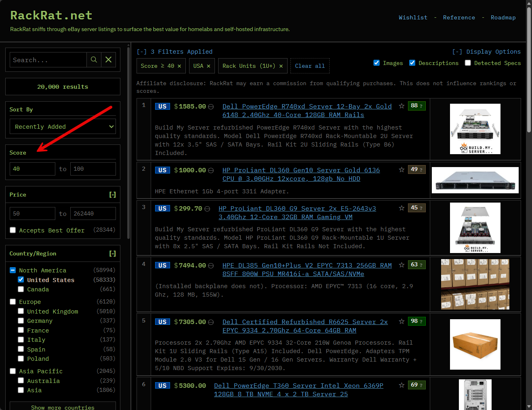Open the Sort By dropdown
Image resolution: width=532 pixels, height=410 pixels.
coord(63,126)
